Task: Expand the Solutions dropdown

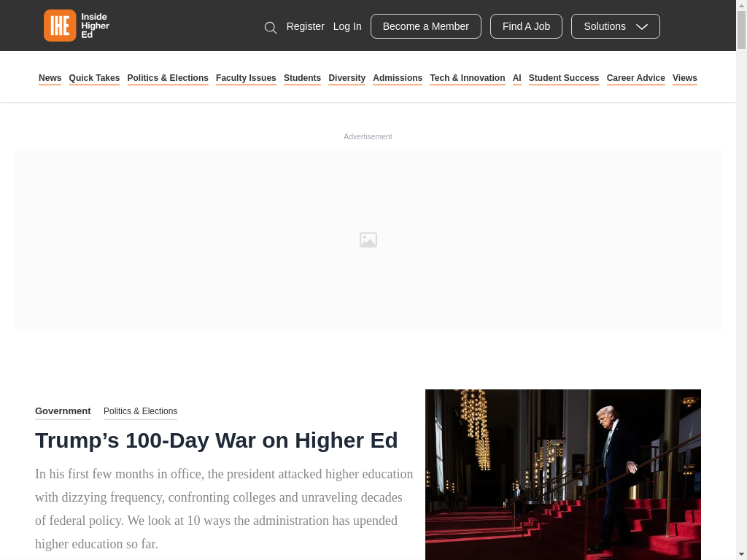Action: (x=616, y=26)
